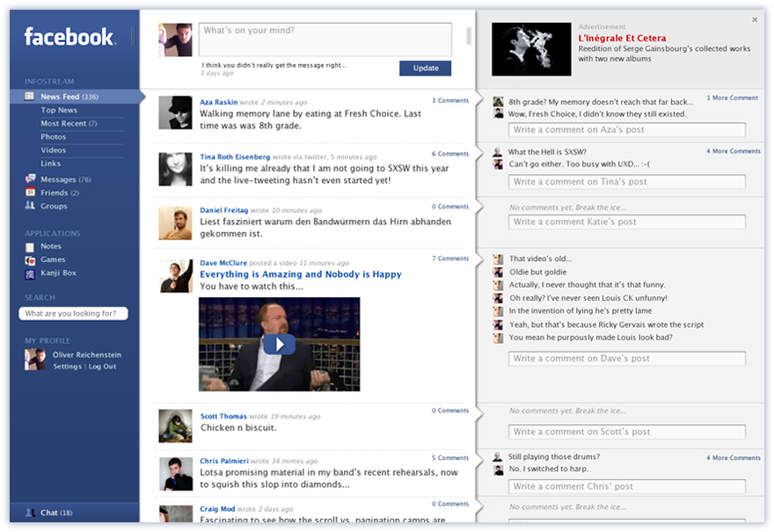Click your profile photo beside status box
The height and width of the screenshot is (532, 774).
tap(175, 40)
